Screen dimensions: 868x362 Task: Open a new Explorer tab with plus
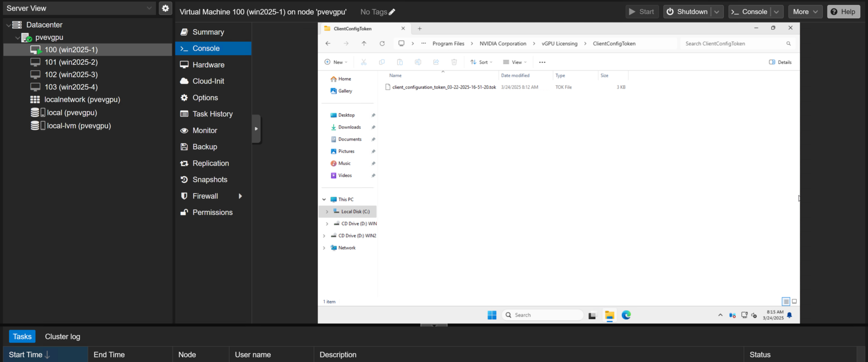click(420, 29)
